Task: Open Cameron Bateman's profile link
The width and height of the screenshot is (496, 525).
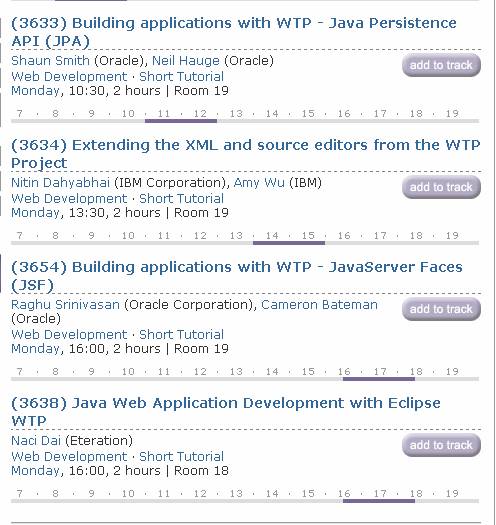Action: (319, 305)
